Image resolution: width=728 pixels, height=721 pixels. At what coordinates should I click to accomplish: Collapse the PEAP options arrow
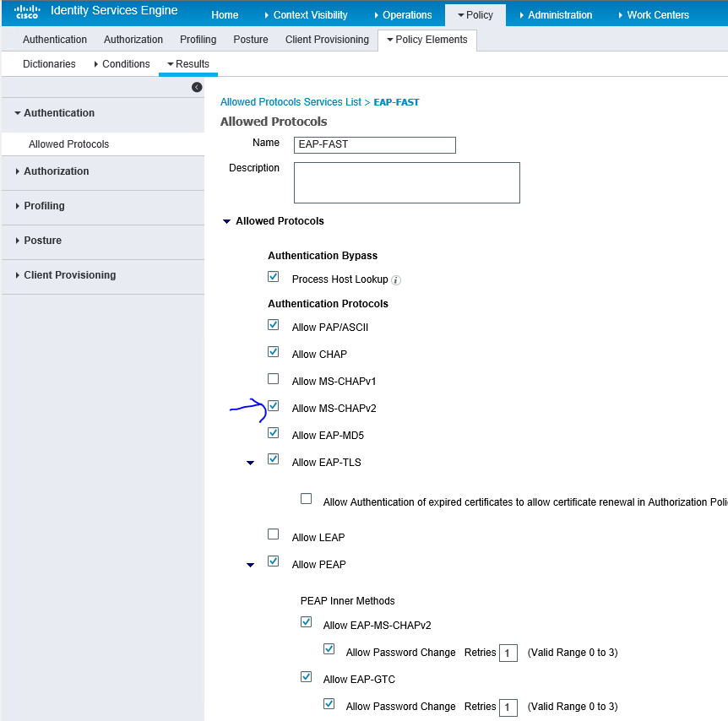[x=250, y=565]
